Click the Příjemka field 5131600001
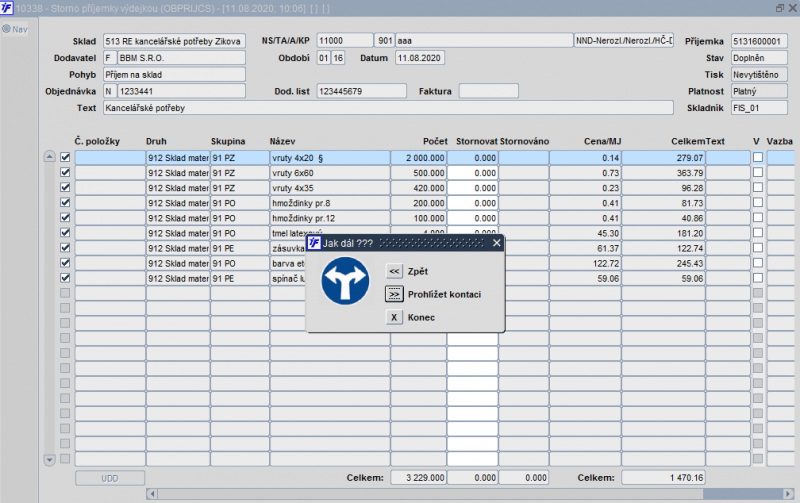This screenshot has height=503, width=800. (759, 41)
